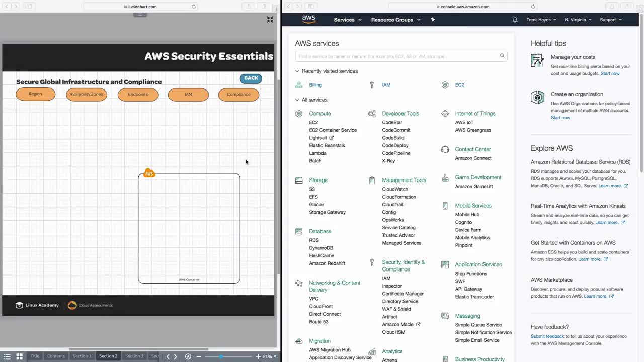Click the AWS cloud badge on the container

point(149,173)
